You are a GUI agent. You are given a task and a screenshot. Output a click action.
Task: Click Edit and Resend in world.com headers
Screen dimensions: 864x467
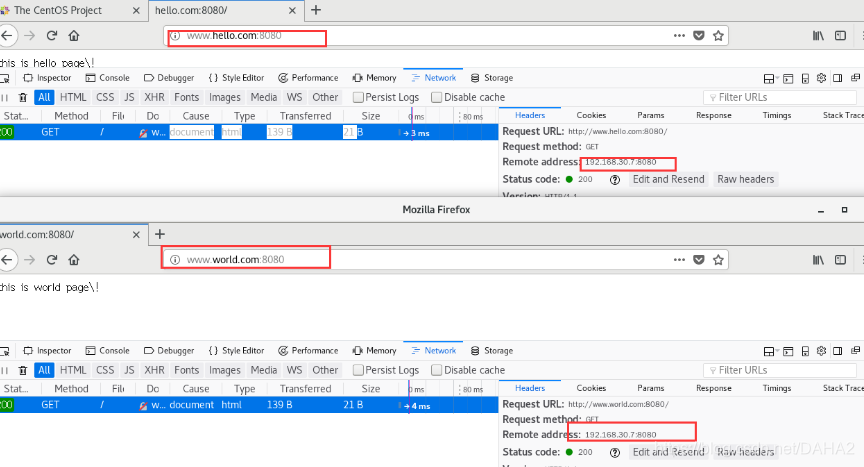pyautogui.click(x=668, y=452)
